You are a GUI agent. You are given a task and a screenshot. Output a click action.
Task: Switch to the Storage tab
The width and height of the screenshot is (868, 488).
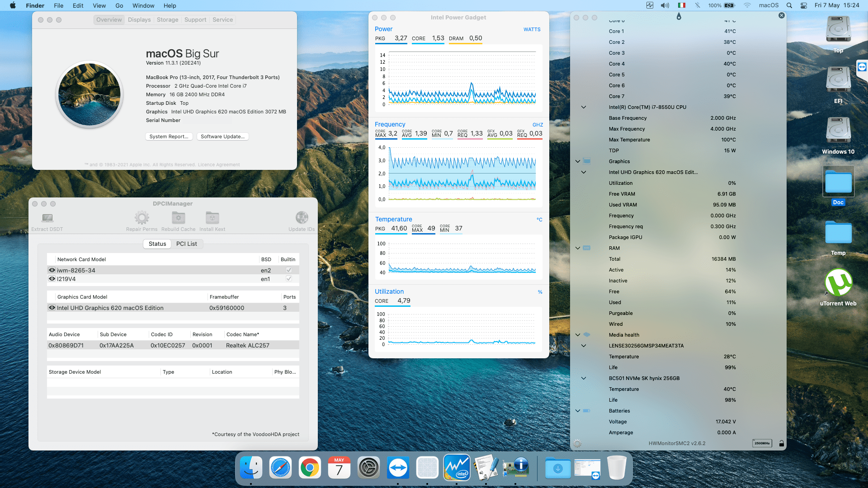pyautogui.click(x=167, y=20)
